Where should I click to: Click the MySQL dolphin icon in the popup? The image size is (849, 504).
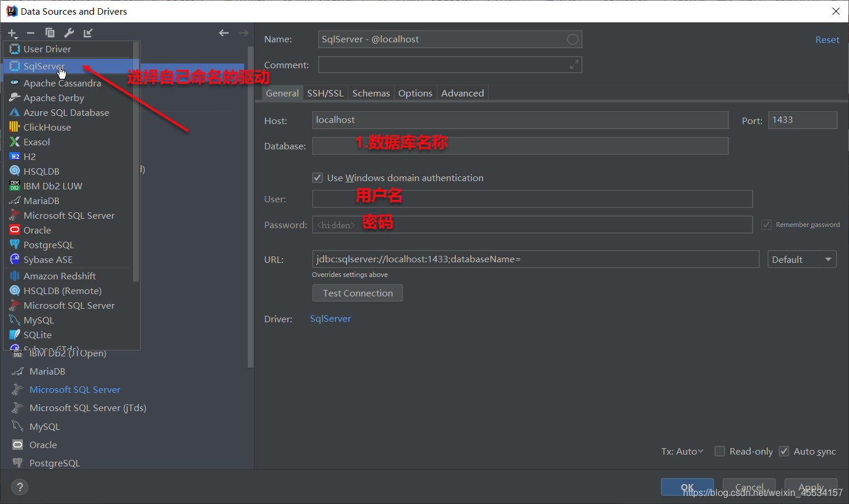15,320
